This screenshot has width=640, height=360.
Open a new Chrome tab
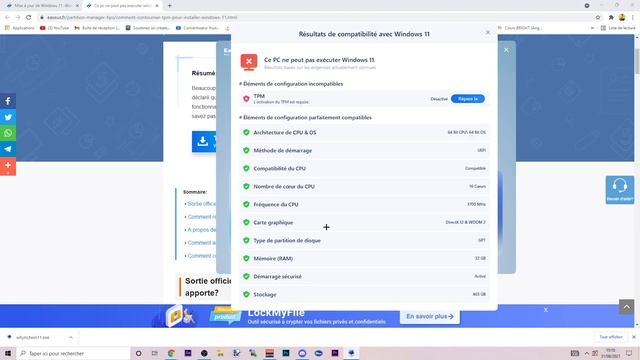169,6
